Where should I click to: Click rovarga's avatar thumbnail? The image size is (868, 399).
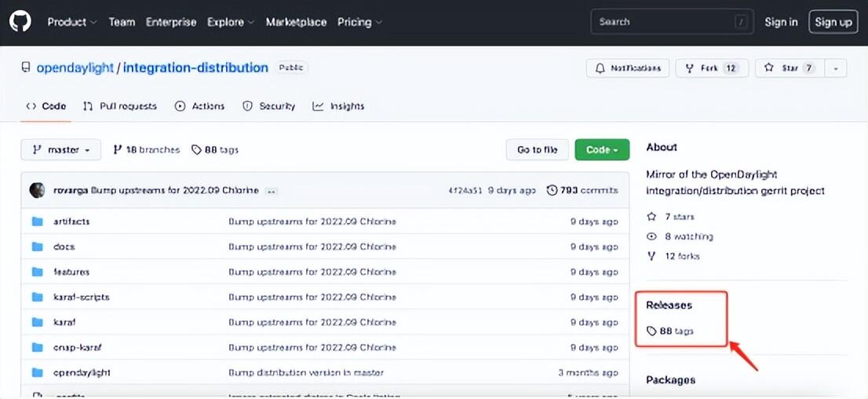click(37, 190)
